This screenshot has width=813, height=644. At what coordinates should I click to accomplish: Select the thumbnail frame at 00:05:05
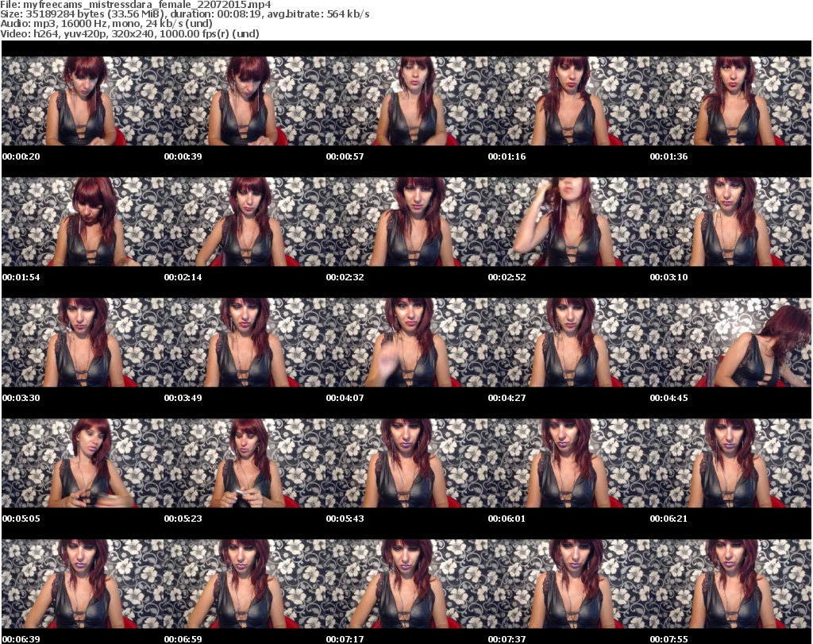[83, 463]
